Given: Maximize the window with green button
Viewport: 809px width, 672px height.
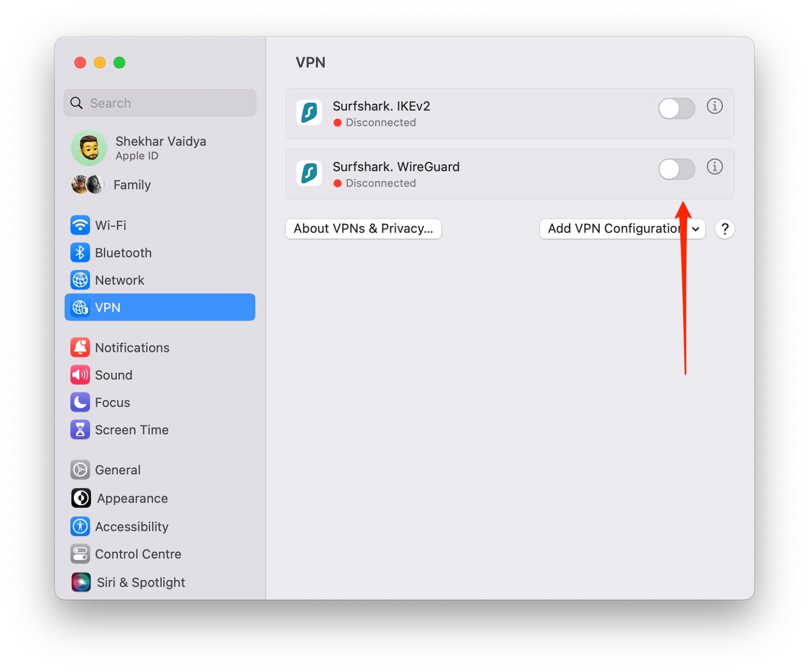Looking at the screenshot, I should (x=119, y=63).
